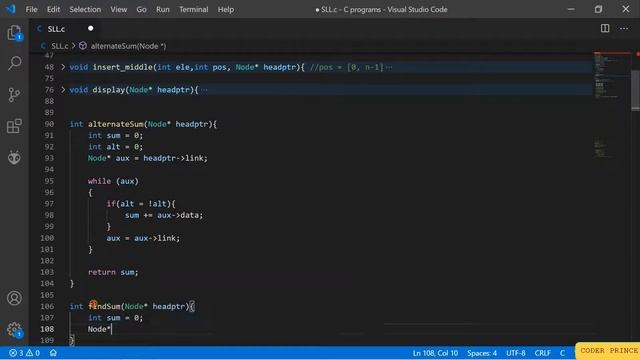
Task: Change language mode via C in status bar
Action: [x=562, y=353]
